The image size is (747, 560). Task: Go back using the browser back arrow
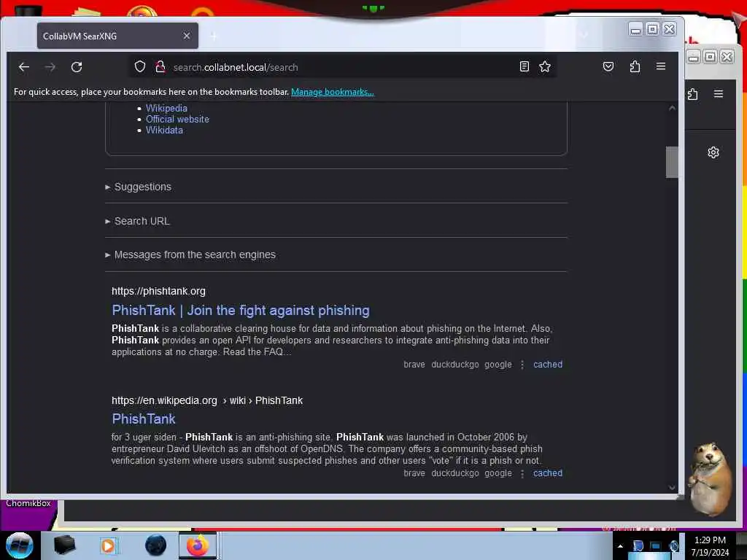click(24, 67)
